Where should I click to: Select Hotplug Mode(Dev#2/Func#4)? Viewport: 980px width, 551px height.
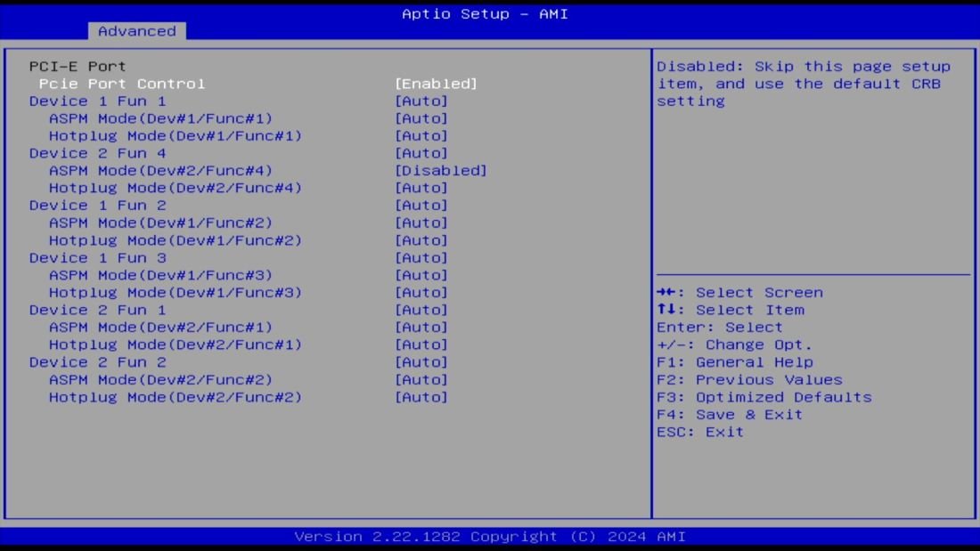pyautogui.click(x=176, y=188)
